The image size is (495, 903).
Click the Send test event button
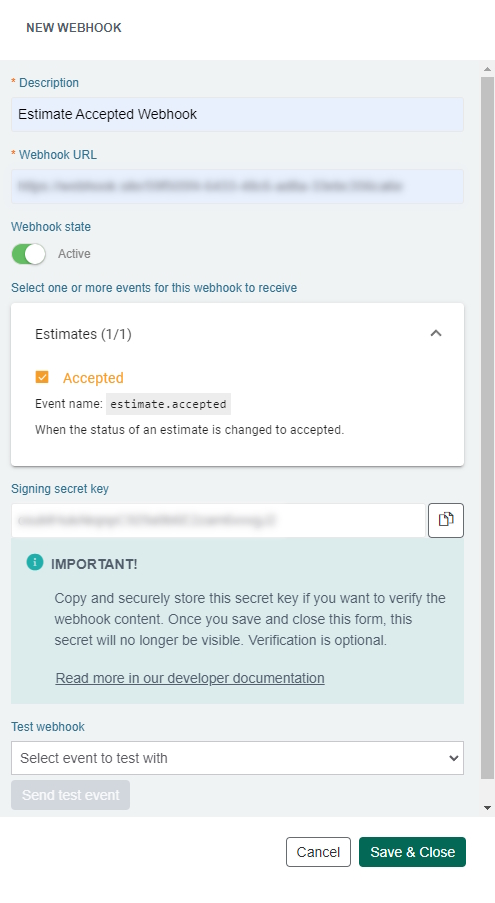pyautogui.click(x=70, y=795)
